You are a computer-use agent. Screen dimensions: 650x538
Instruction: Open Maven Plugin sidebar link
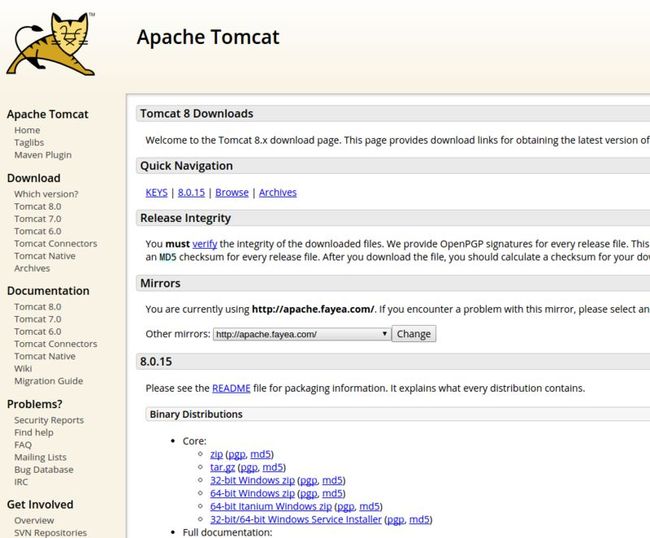(x=43, y=155)
